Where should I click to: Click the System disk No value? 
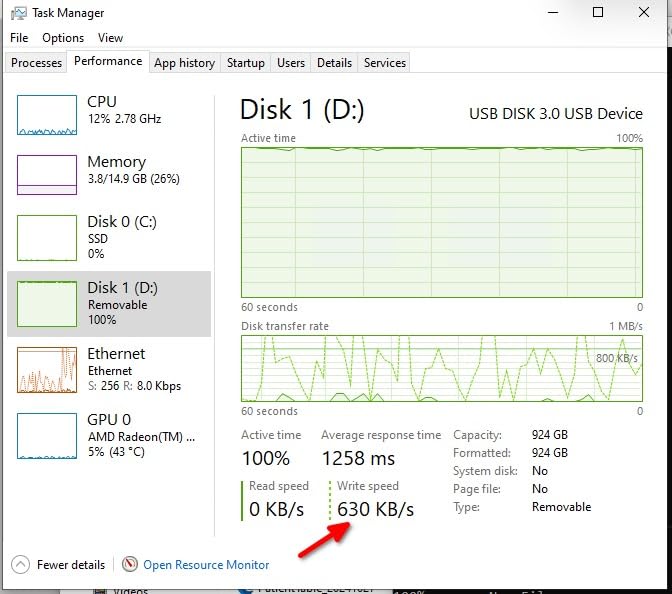tap(540, 471)
